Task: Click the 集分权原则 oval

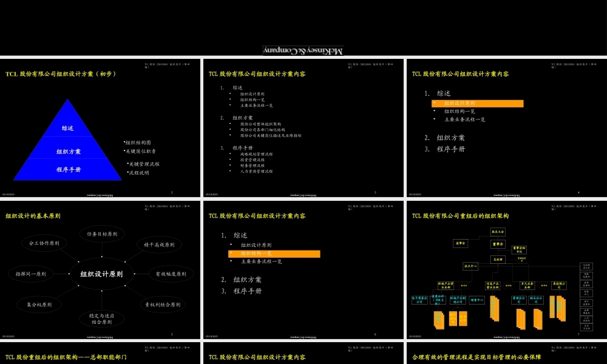Action: pos(39,305)
